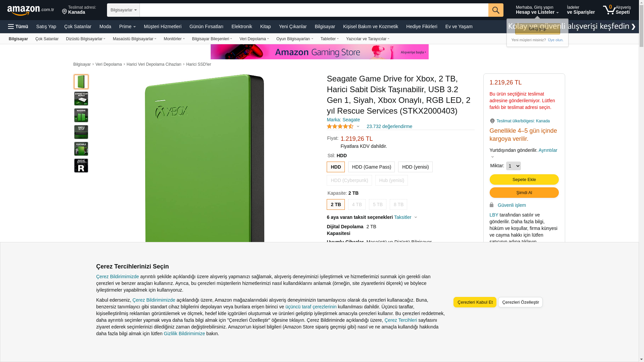644x362 pixels.
Task: Click the Amazon Gaming Store banner
Action: click(319, 52)
